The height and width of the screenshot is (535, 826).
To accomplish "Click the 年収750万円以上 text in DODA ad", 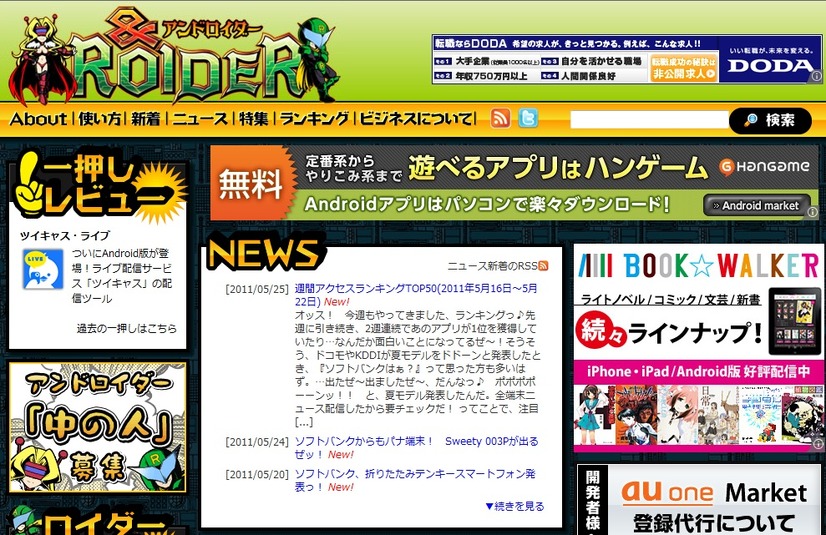I will 491,76.
